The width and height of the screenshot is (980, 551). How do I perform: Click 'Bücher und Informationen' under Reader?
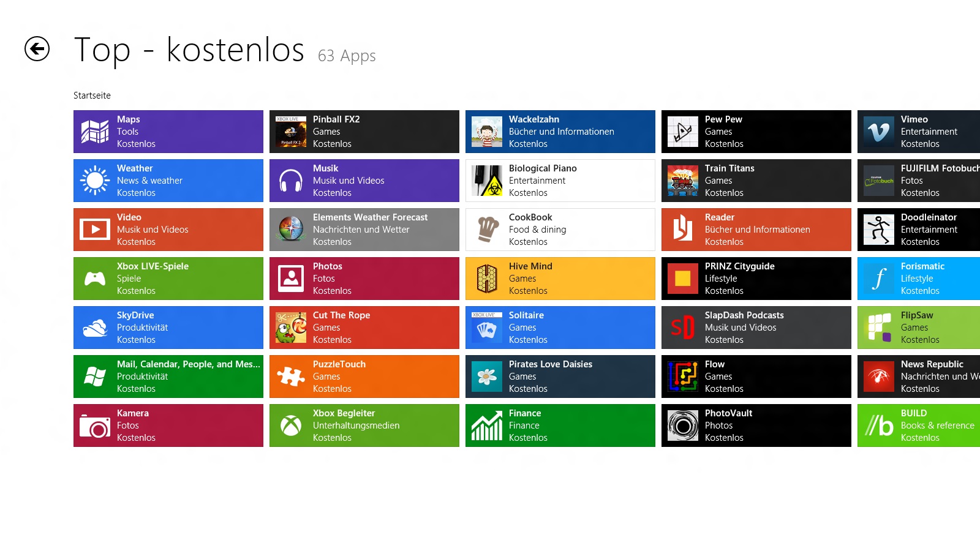tap(757, 230)
